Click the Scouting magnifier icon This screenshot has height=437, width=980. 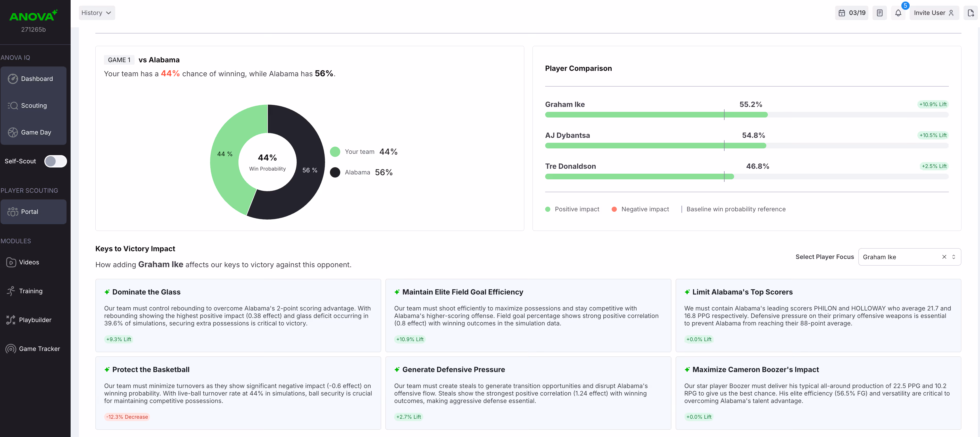click(x=13, y=105)
